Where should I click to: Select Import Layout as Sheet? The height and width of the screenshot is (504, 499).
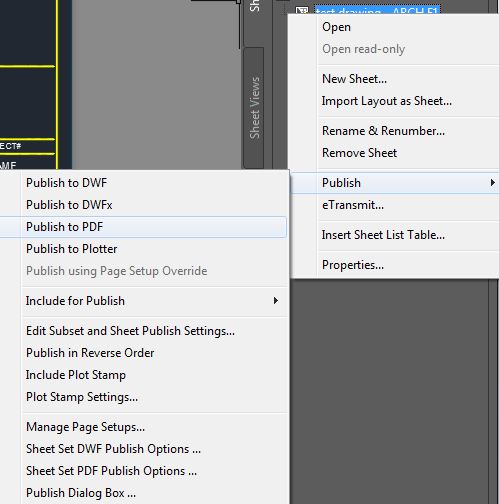point(395,101)
